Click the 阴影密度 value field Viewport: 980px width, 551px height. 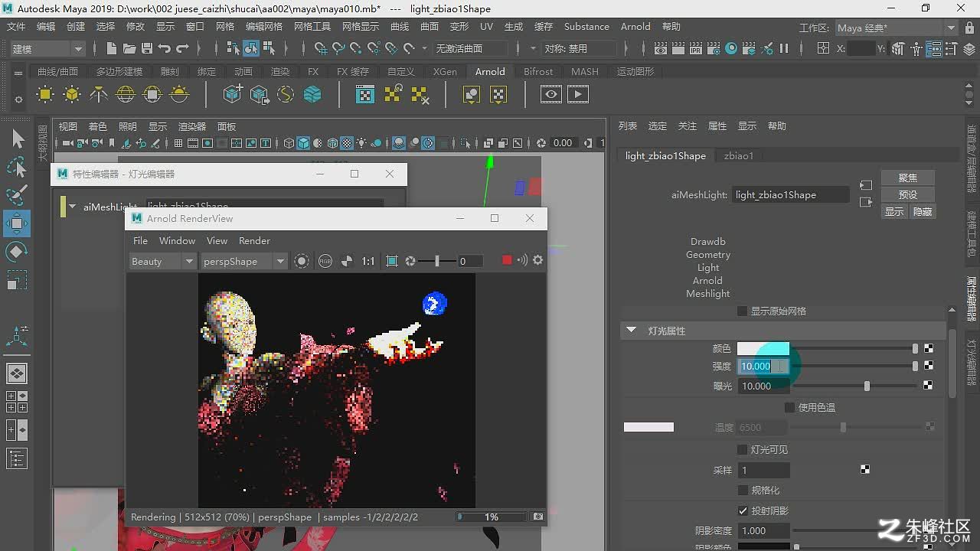(764, 530)
